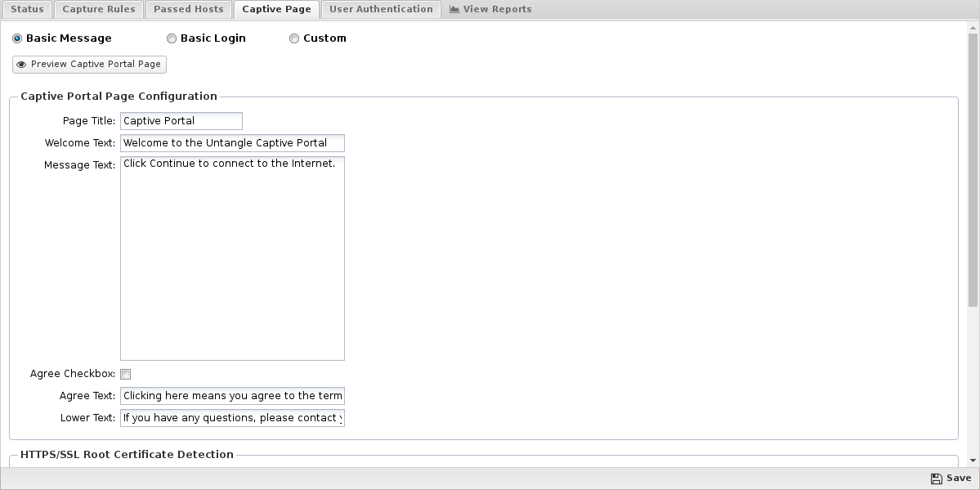Screen dimensions: 980x490
Task: Switch to the Capture Rules tab
Action: click(99, 9)
